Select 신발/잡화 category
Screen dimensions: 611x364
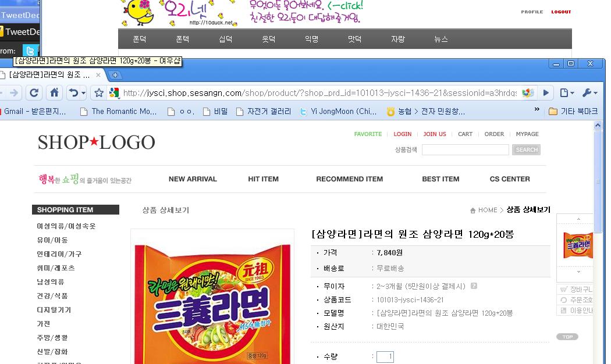coord(52,352)
